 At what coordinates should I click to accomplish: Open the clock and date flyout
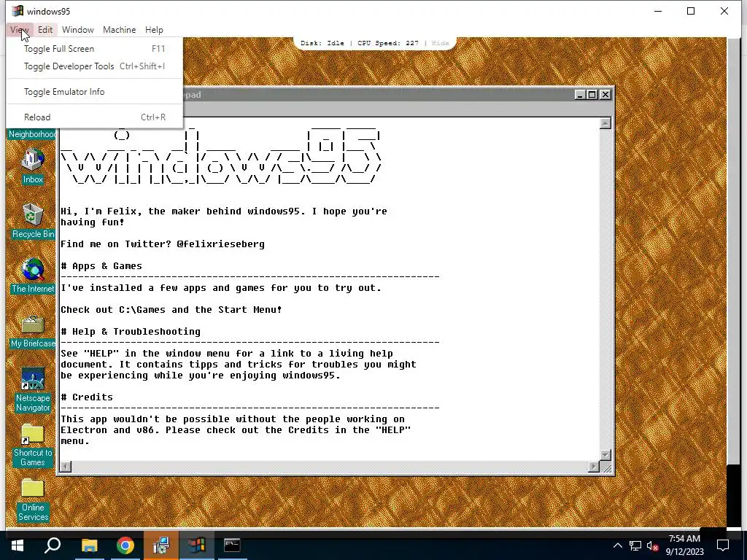pyautogui.click(x=684, y=545)
